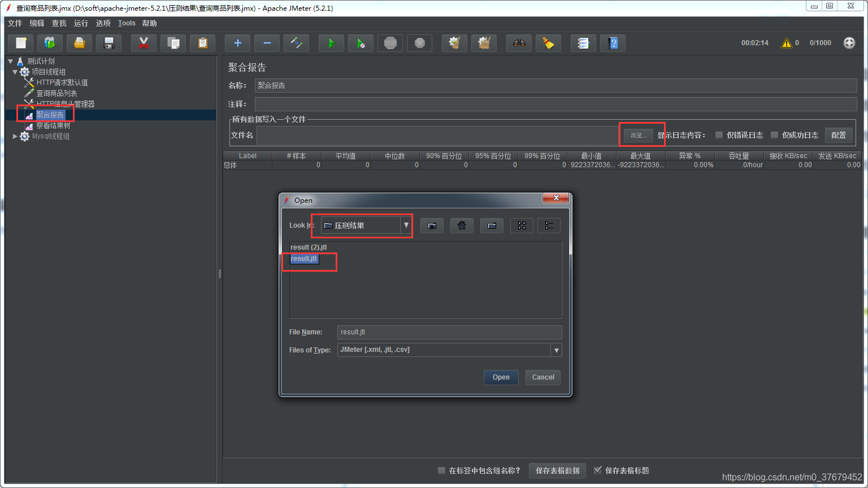
Task: Select 察看结果树 tree item
Action: coord(53,125)
